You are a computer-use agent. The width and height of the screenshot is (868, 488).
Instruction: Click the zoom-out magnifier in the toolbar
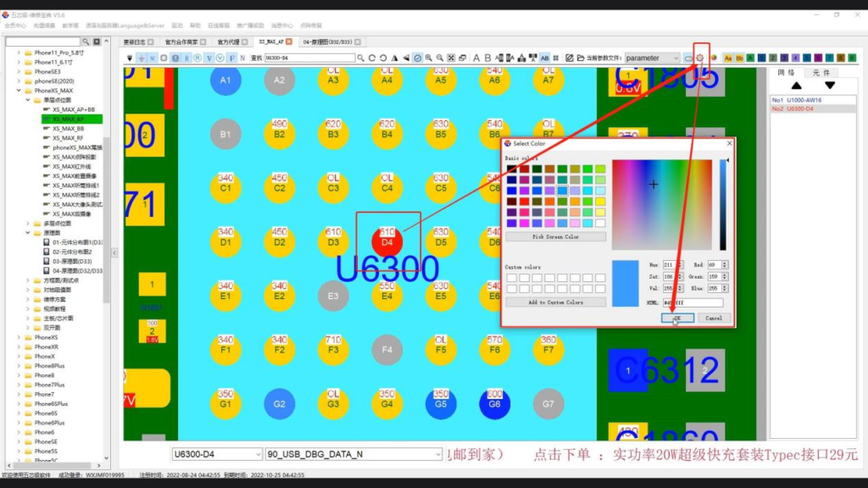[x=440, y=58]
